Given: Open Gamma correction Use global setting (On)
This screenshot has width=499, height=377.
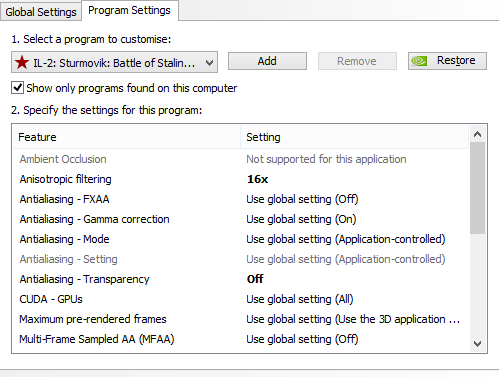Looking at the screenshot, I should tap(301, 219).
